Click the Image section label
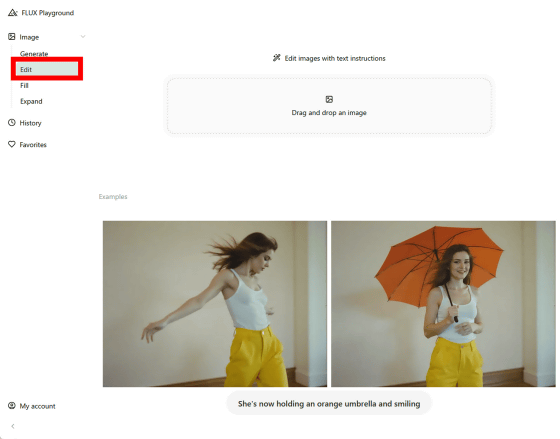The height and width of the screenshot is (439, 560). coord(29,37)
